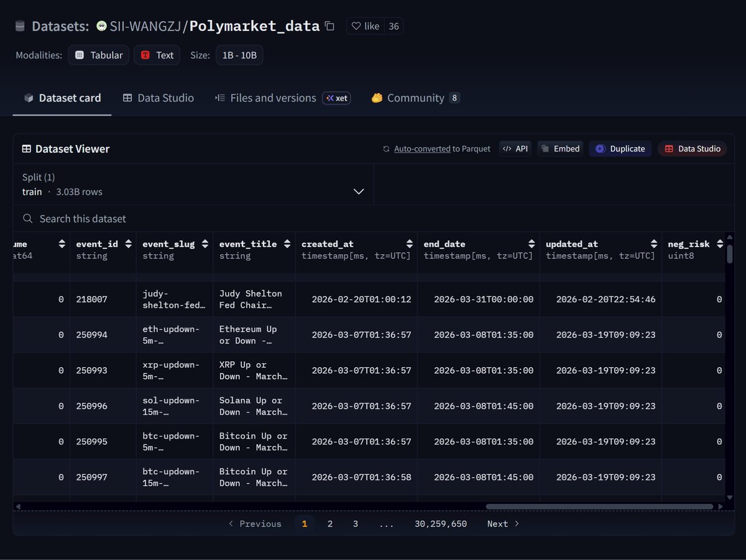Sort by created_at column
The width and height of the screenshot is (746, 560).
point(409,244)
